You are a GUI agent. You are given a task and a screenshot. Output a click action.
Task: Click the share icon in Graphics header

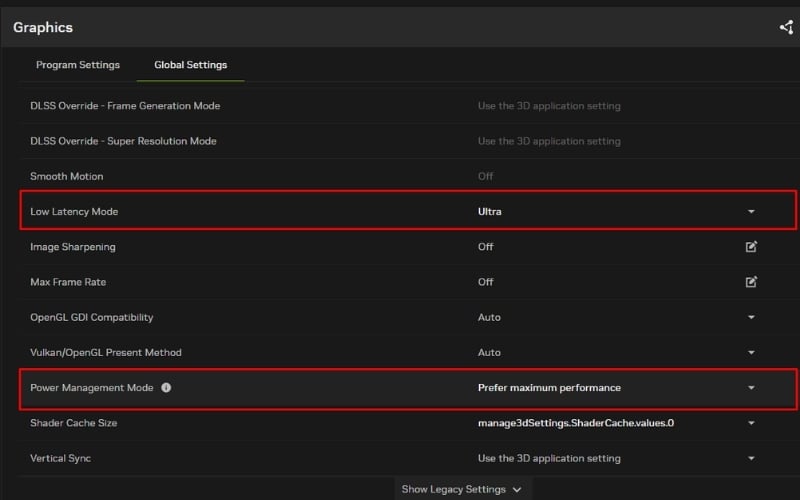(x=786, y=27)
